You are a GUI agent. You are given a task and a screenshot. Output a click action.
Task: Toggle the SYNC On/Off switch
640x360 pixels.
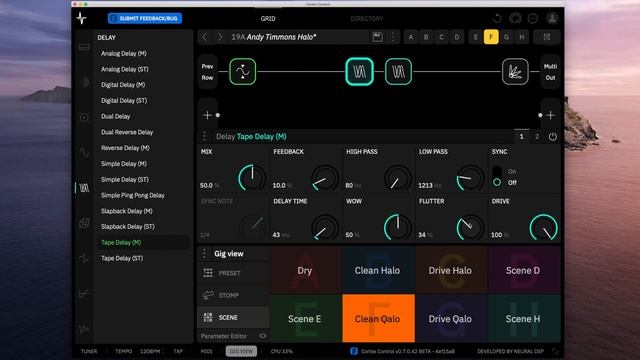pos(497,177)
